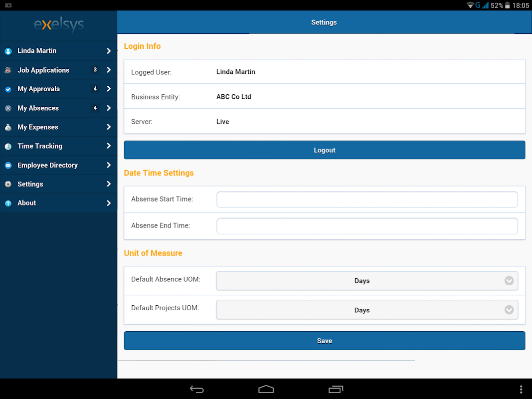532x399 pixels.
Task: Click the My Expenses money bag icon
Action: coord(8,127)
